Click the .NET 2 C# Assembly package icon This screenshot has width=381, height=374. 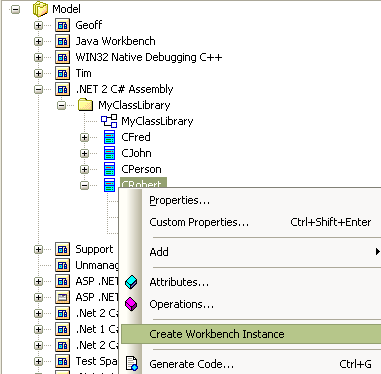point(62,89)
